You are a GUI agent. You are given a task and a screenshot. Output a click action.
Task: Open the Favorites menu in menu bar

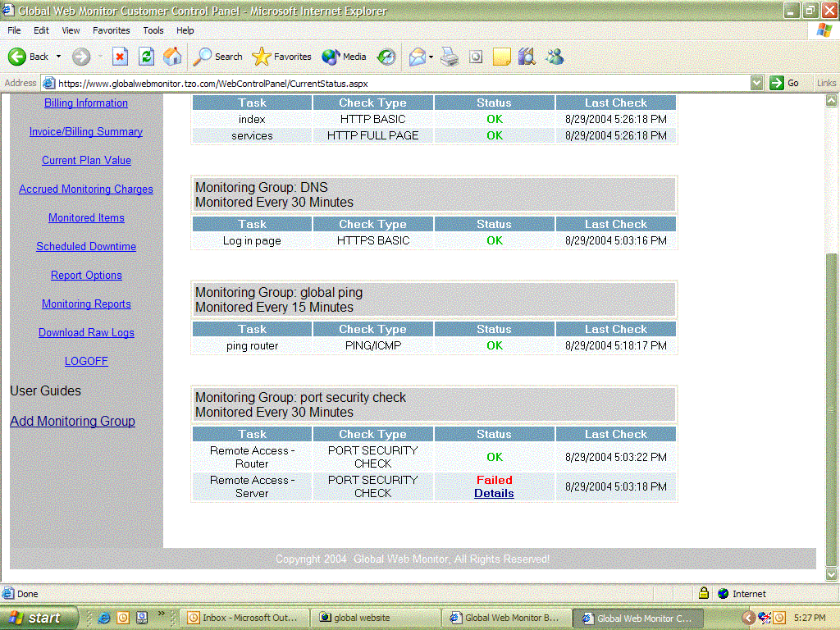pyautogui.click(x=111, y=30)
